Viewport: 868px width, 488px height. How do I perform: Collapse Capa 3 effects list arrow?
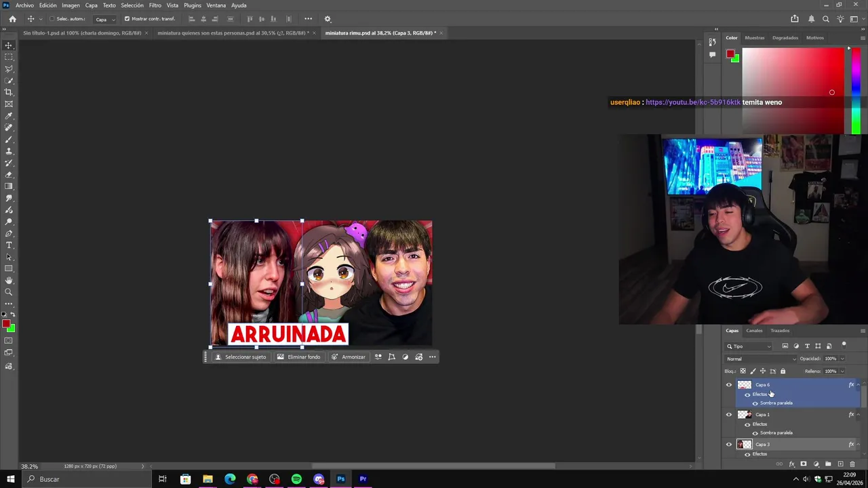(858, 445)
